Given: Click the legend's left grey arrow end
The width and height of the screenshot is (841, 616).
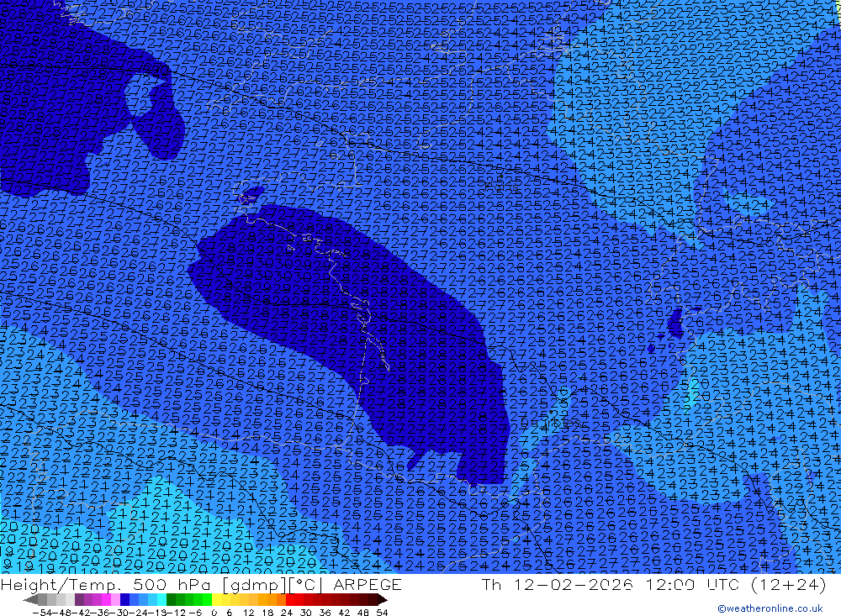Looking at the screenshot, I should click(x=30, y=599).
